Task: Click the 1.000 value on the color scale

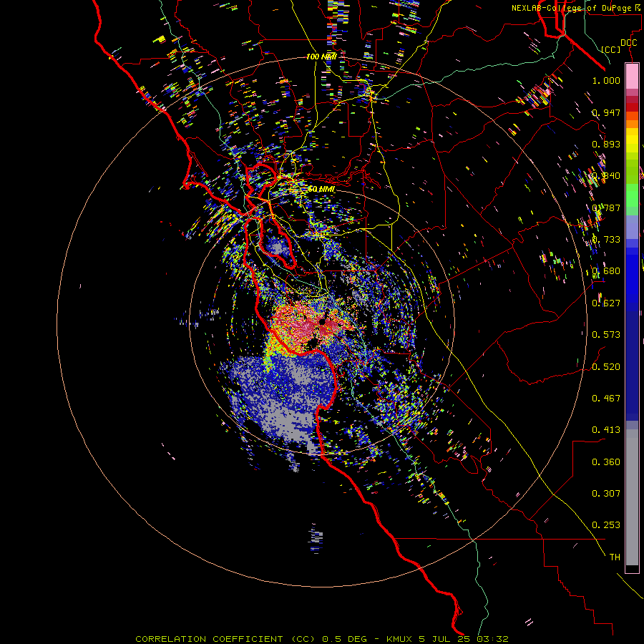Action: click(x=606, y=80)
